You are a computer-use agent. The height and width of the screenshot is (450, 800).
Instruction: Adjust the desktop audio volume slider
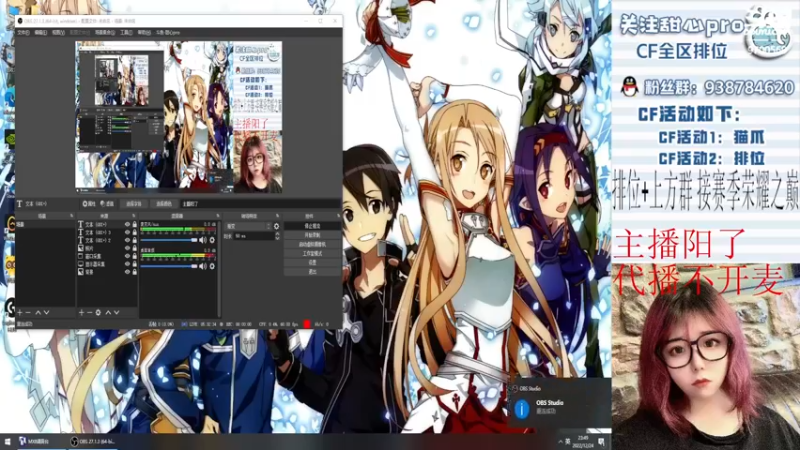click(x=169, y=266)
